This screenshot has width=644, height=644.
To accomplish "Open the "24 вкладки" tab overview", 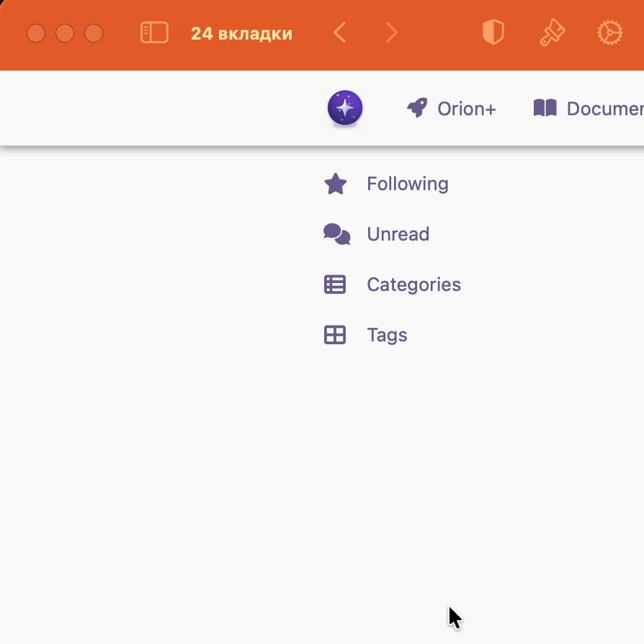I will pos(241,34).
